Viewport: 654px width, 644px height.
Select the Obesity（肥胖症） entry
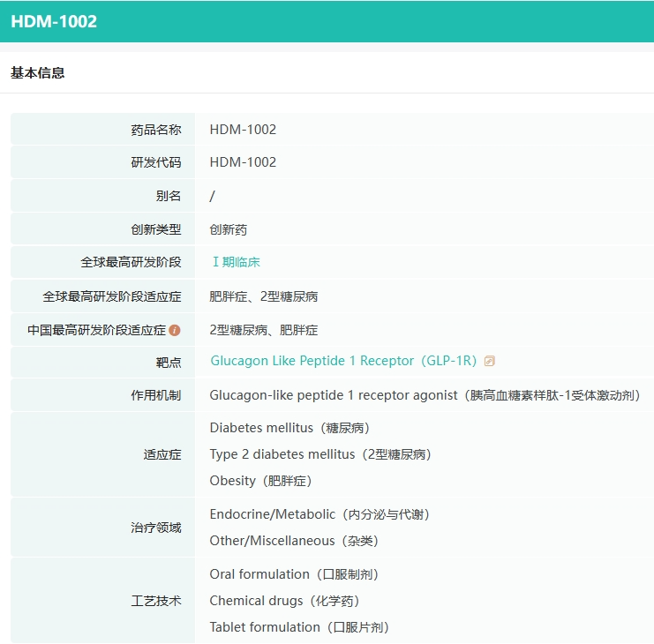click(x=260, y=481)
